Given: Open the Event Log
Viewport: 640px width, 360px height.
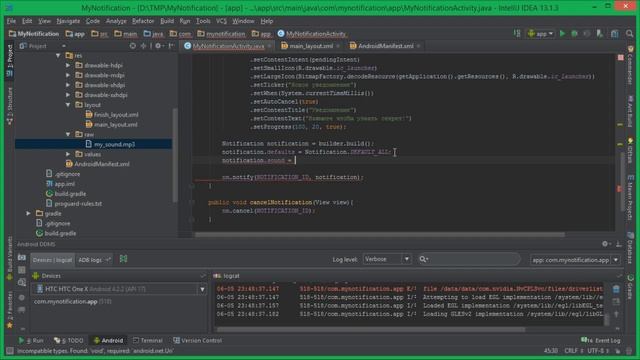Looking at the screenshot, I should coord(601,340).
